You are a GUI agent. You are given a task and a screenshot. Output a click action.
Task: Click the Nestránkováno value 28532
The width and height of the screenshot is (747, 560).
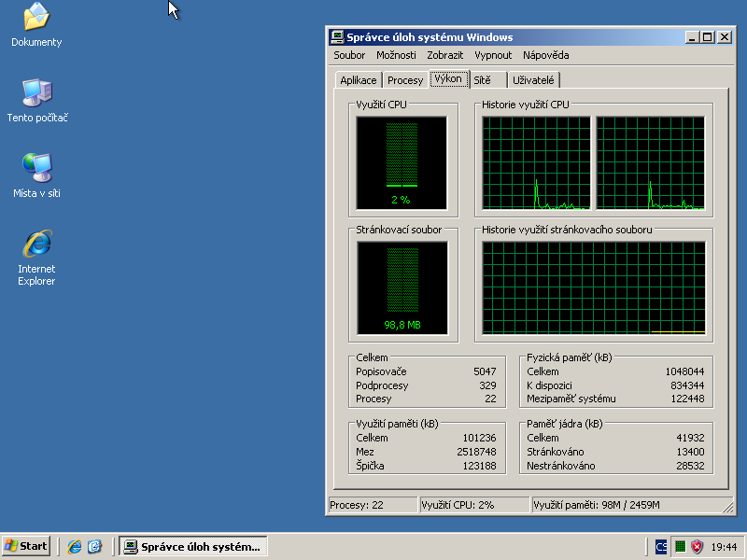click(x=690, y=466)
